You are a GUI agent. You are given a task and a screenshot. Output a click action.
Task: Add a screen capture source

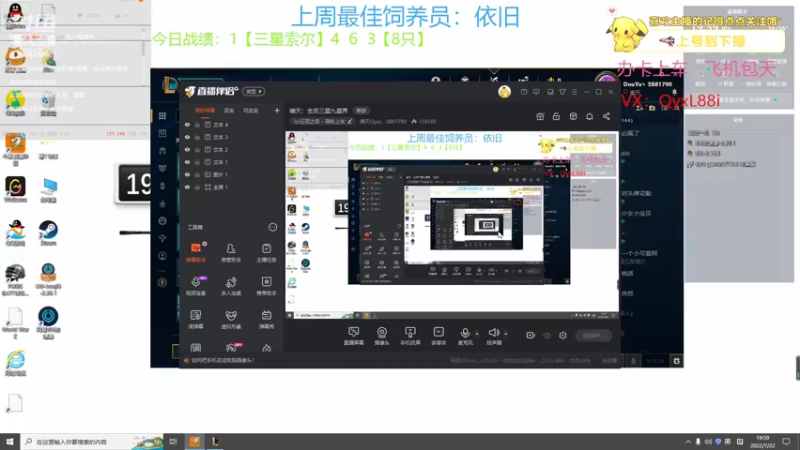click(x=354, y=336)
